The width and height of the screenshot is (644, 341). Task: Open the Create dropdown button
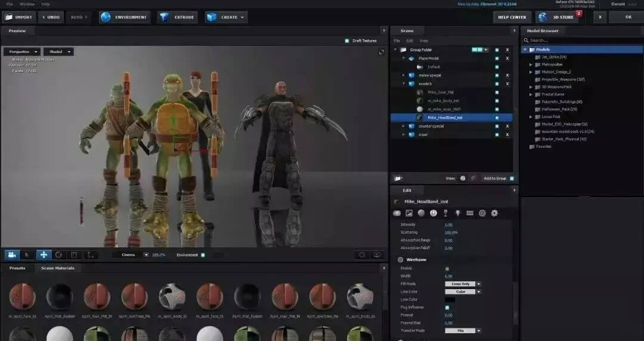pyautogui.click(x=226, y=17)
